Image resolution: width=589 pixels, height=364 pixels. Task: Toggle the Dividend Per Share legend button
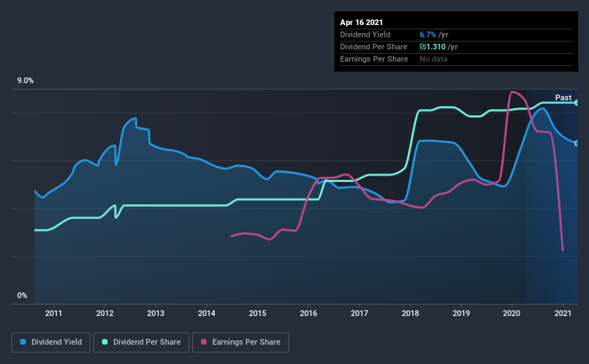(x=141, y=343)
